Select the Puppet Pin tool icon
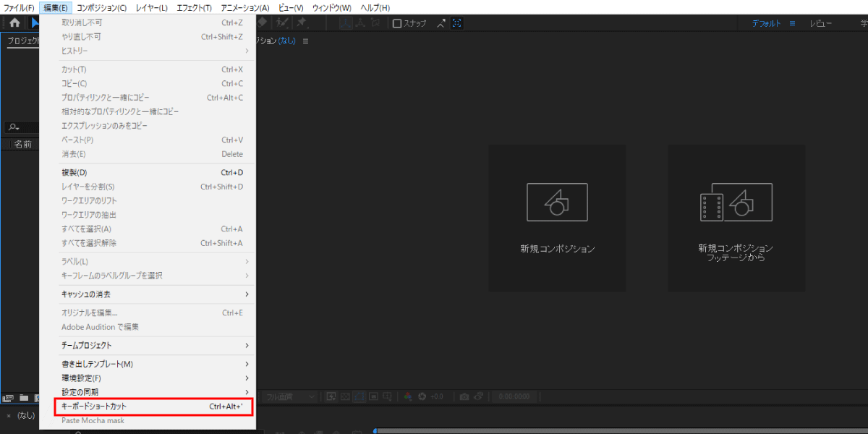 pyautogui.click(x=302, y=23)
